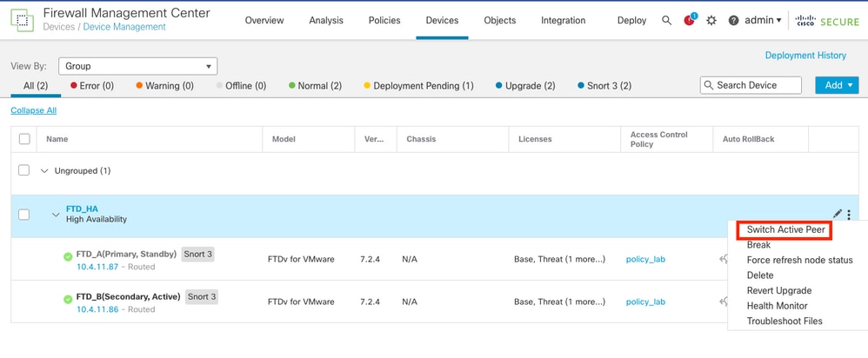Screen dimensions: 868x358
Task: Click the Snort 3 badge on FTD_B
Action: (202, 296)
